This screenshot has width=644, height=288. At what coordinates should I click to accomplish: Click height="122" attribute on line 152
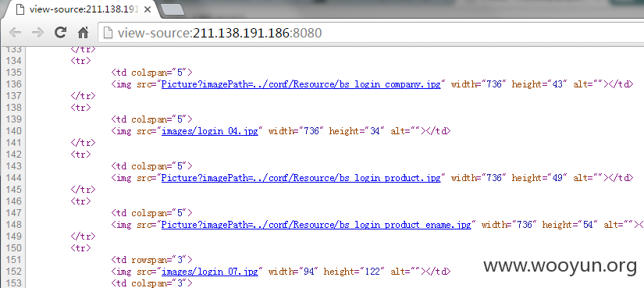[x=354, y=272]
